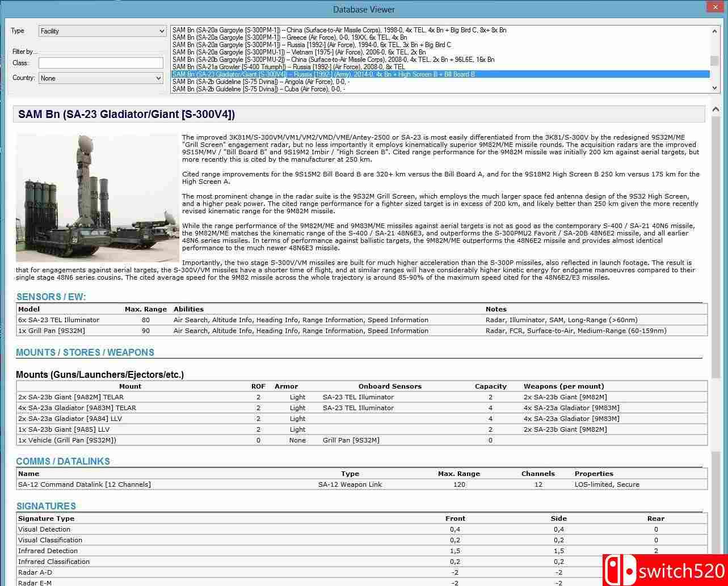Image resolution: width=728 pixels, height=586 pixels.
Task: Click the Class filter text field
Action: coord(100,63)
